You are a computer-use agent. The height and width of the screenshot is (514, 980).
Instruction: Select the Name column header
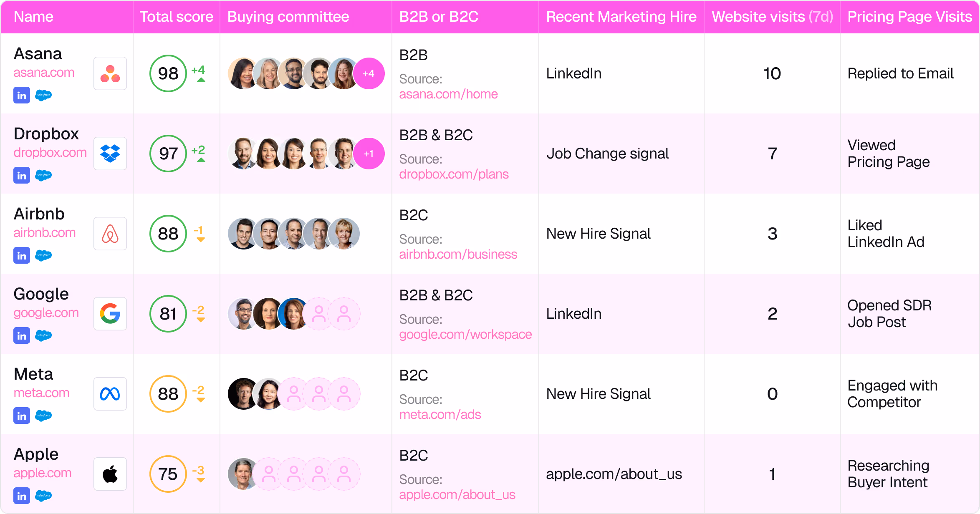coord(34,17)
